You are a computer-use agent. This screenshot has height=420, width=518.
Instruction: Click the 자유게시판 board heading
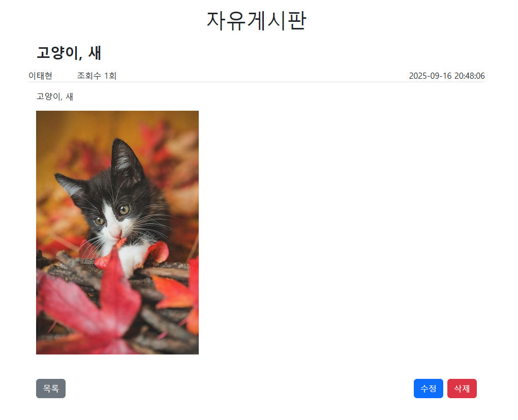(257, 21)
